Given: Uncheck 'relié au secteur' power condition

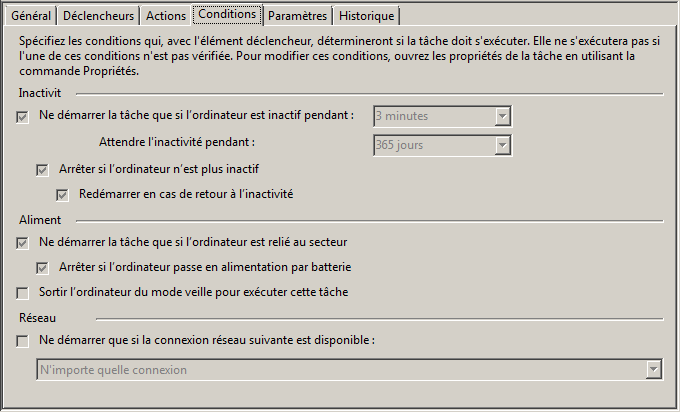Looking at the screenshot, I should click(23, 242).
